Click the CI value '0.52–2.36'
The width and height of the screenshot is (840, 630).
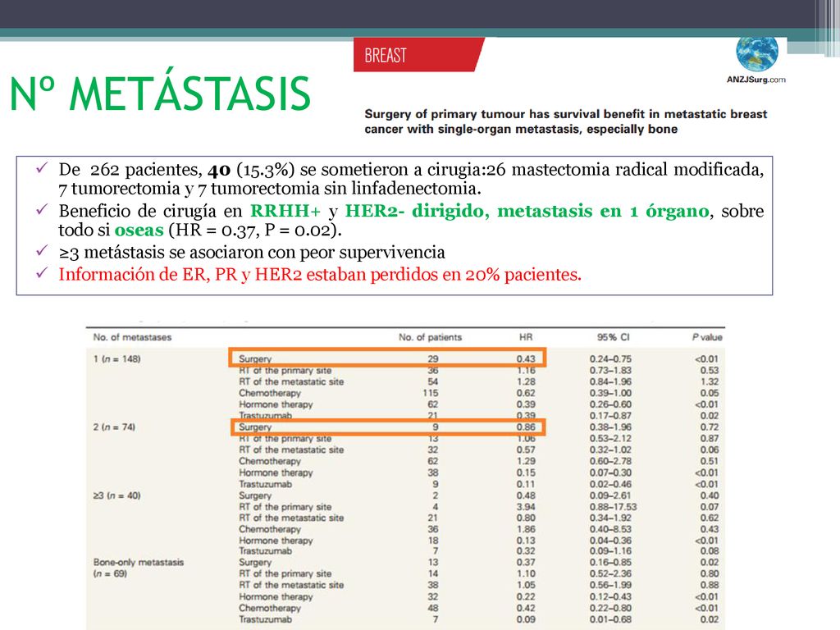point(610,573)
